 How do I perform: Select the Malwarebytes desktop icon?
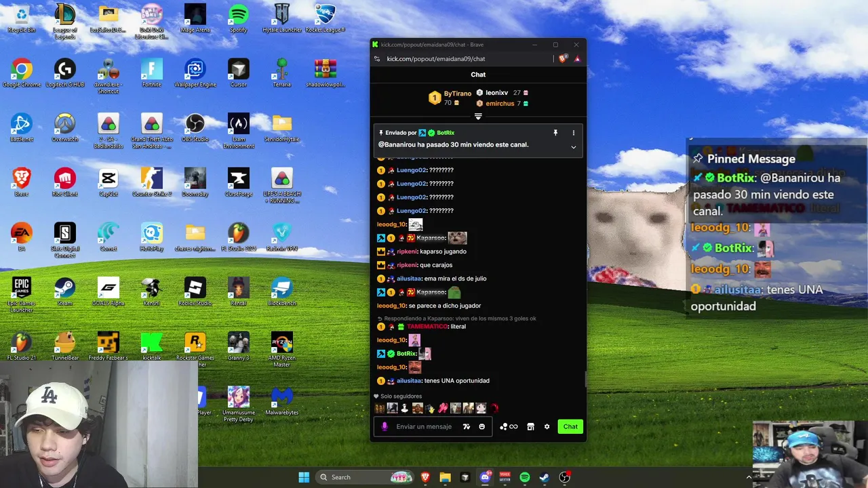coord(282,401)
